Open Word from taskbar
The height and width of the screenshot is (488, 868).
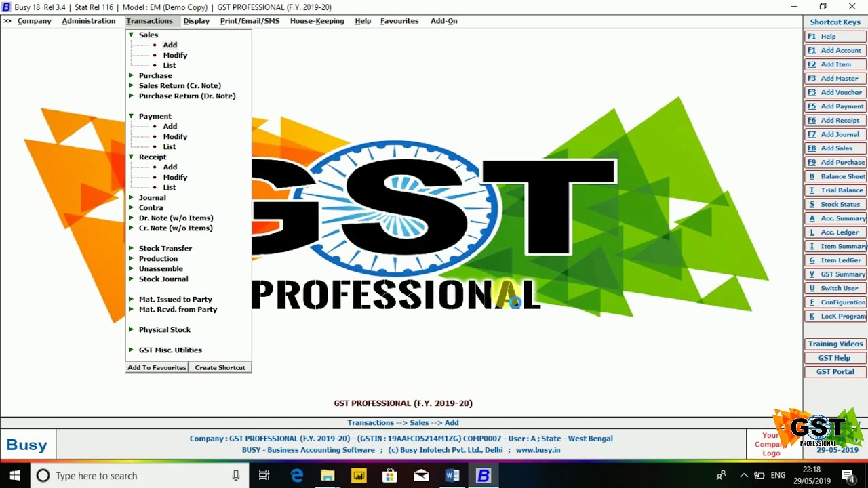(452, 476)
